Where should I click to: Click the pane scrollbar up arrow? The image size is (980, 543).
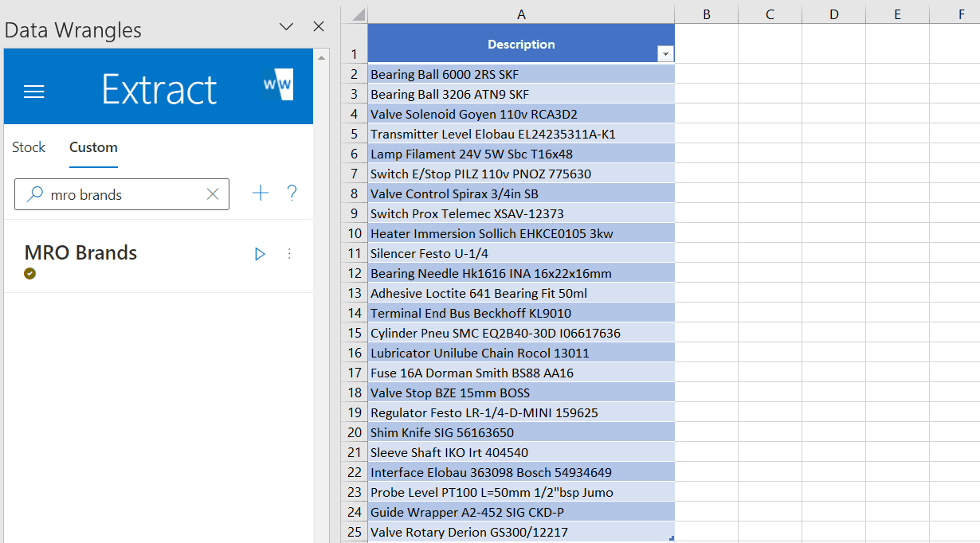click(322, 57)
